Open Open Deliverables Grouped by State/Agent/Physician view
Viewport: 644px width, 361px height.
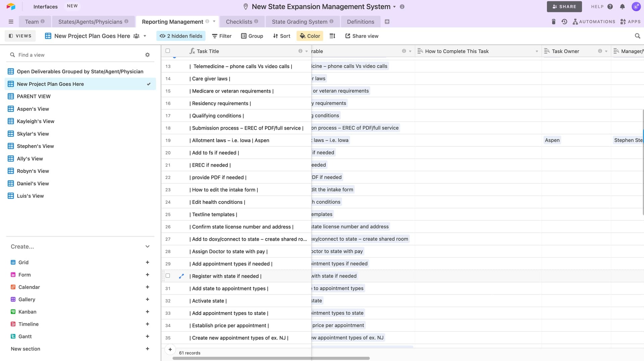tap(80, 72)
